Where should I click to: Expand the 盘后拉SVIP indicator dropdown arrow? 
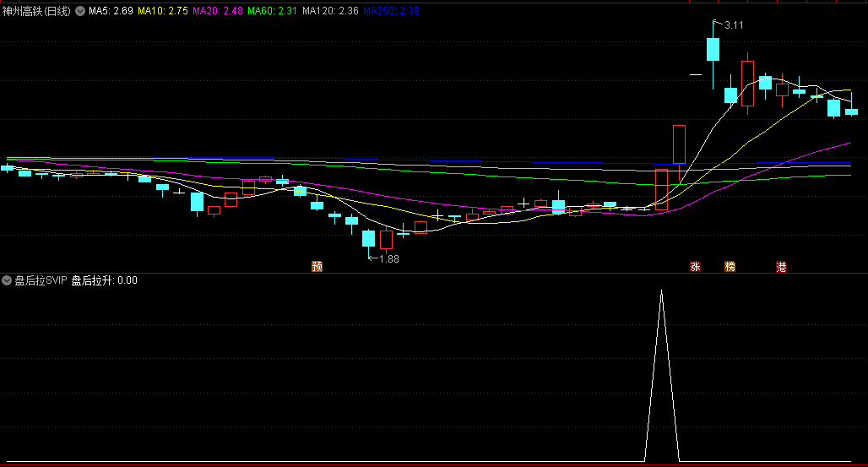[7, 280]
